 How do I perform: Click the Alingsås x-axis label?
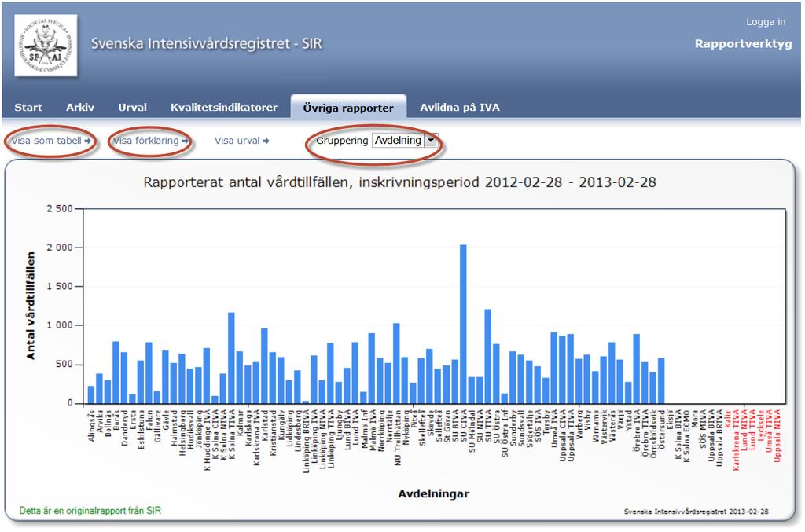91,426
